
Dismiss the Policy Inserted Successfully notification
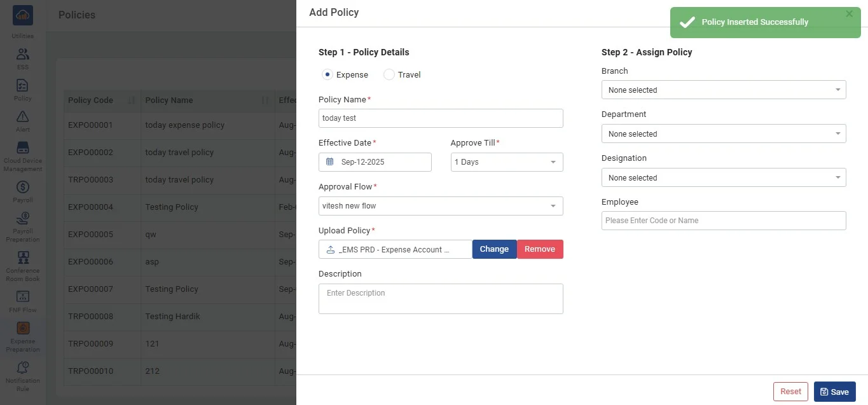click(850, 14)
